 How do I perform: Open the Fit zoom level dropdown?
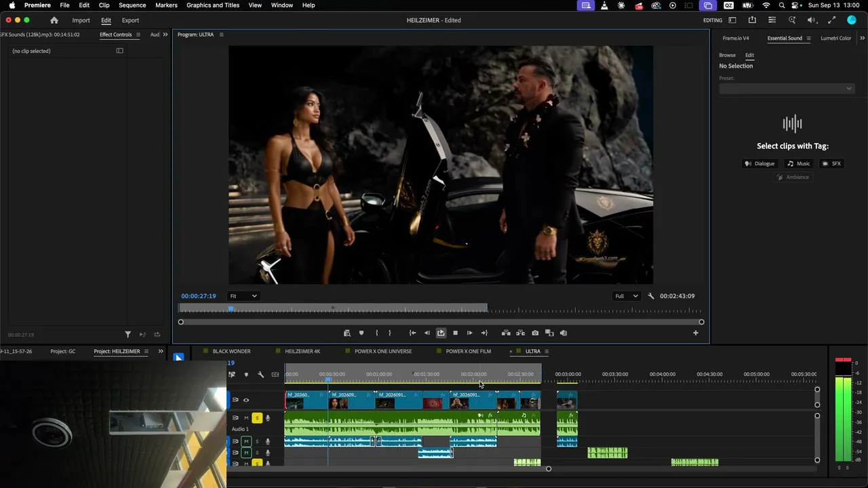(x=243, y=296)
